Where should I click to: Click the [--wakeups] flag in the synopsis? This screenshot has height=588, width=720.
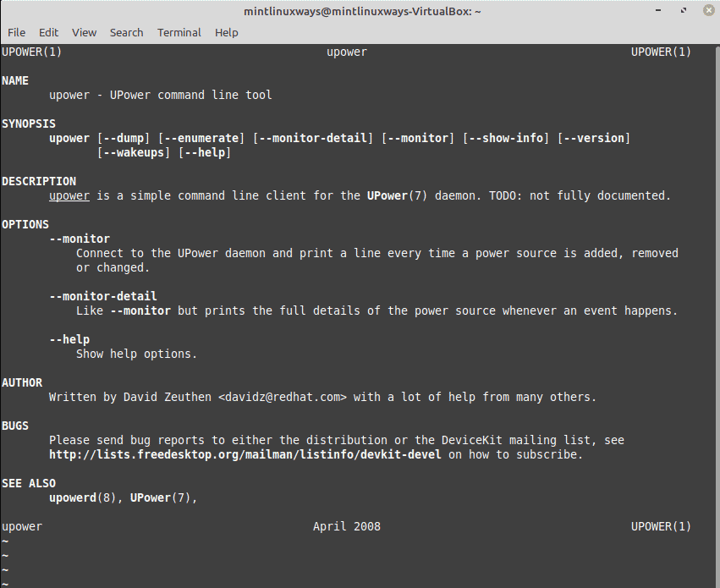(x=134, y=152)
